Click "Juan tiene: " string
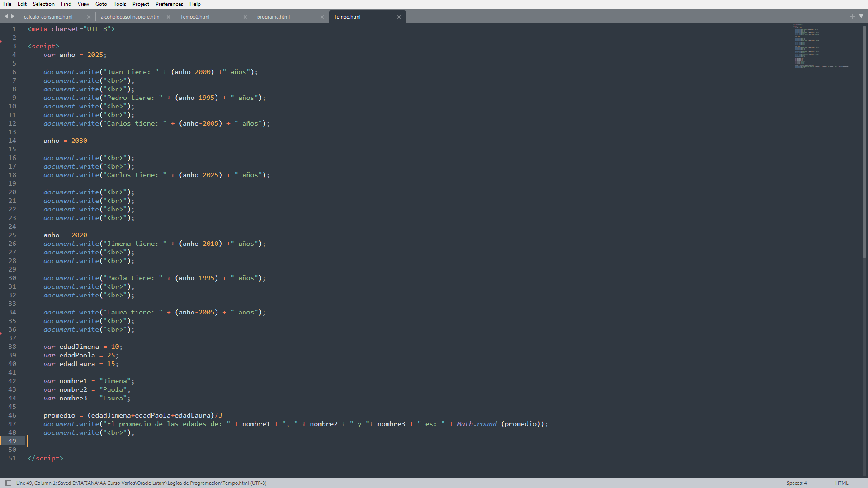Image resolution: width=868 pixels, height=488 pixels. coord(131,72)
